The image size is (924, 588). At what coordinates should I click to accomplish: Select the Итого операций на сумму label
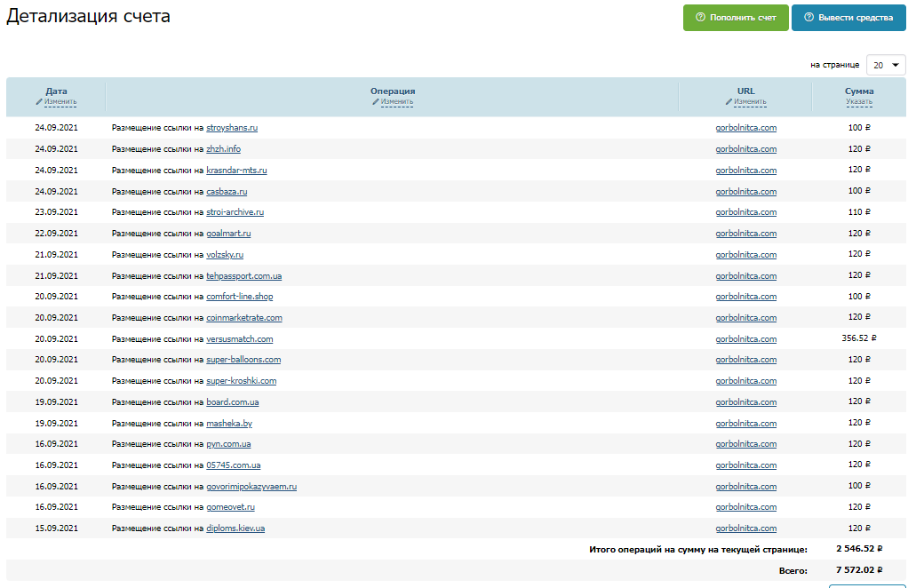click(698, 549)
